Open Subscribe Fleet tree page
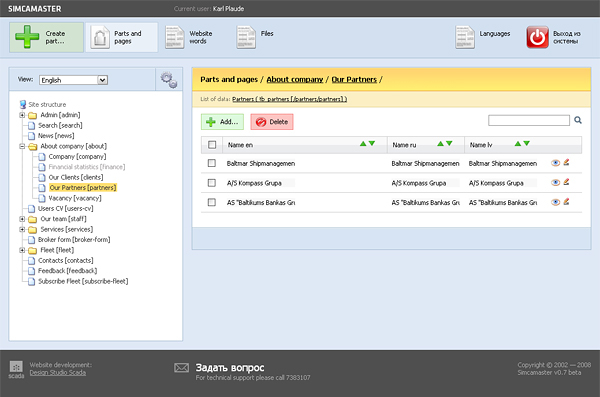600x397 pixels. (x=83, y=281)
